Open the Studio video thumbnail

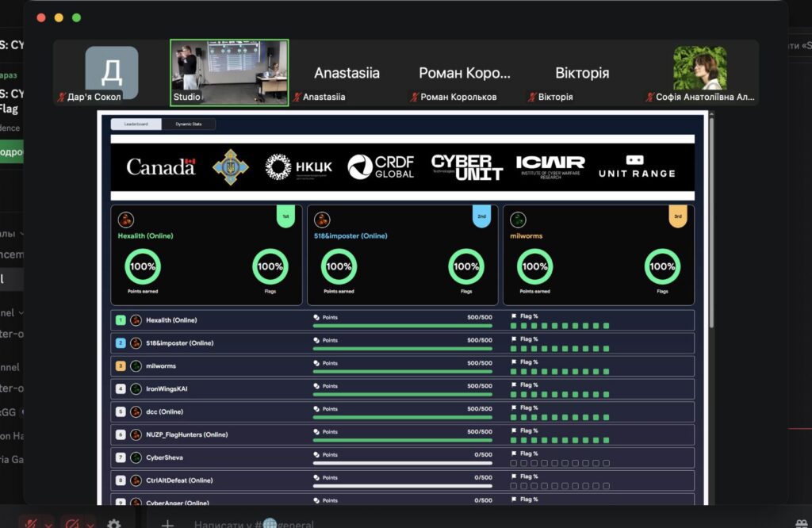tap(229, 72)
